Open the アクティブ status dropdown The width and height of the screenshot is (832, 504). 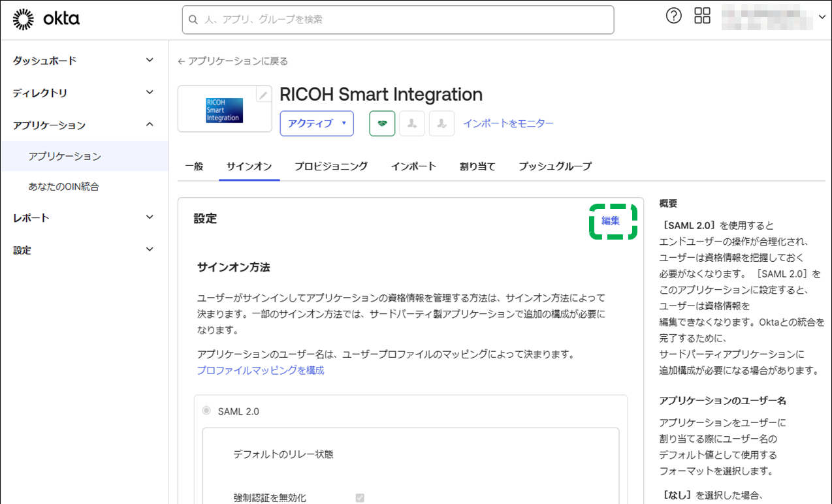pos(317,123)
